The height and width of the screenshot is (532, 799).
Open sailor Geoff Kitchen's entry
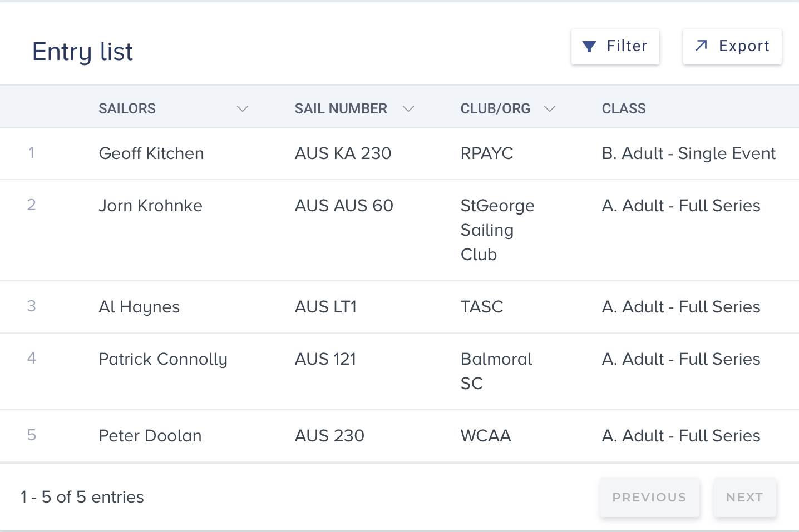pyautogui.click(x=151, y=153)
